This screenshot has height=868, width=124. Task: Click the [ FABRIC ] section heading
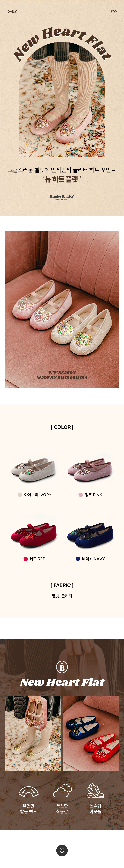click(x=62, y=585)
